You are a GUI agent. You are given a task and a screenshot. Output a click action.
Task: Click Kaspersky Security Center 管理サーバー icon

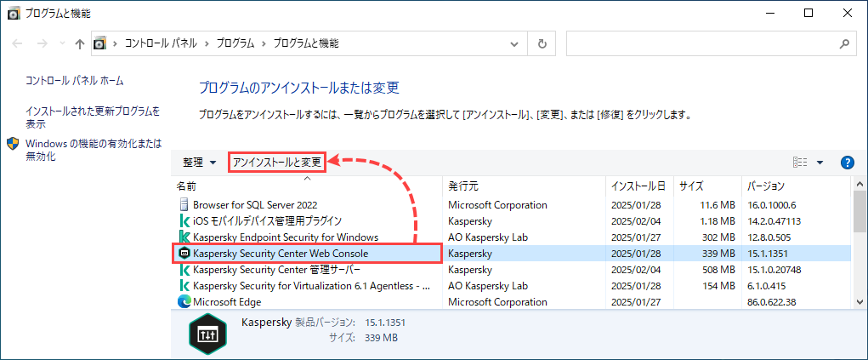pos(184,270)
